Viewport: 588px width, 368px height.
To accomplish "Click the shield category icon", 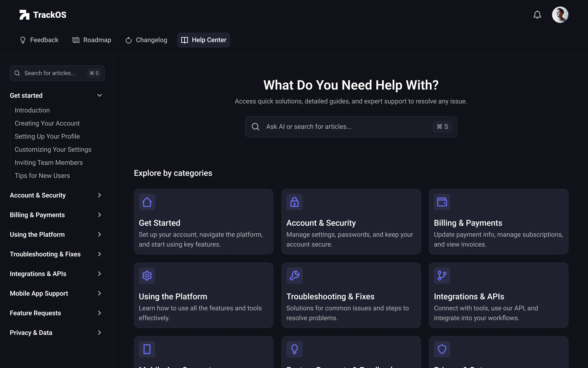I will (442, 349).
